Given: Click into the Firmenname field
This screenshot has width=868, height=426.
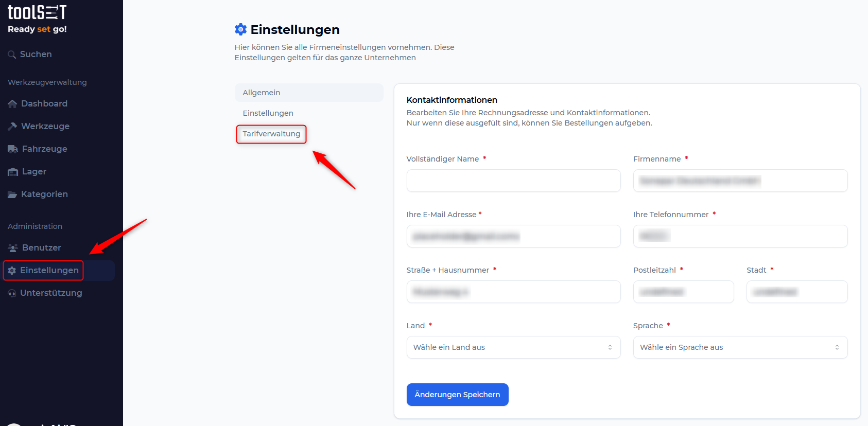Looking at the screenshot, I should pyautogui.click(x=740, y=181).
